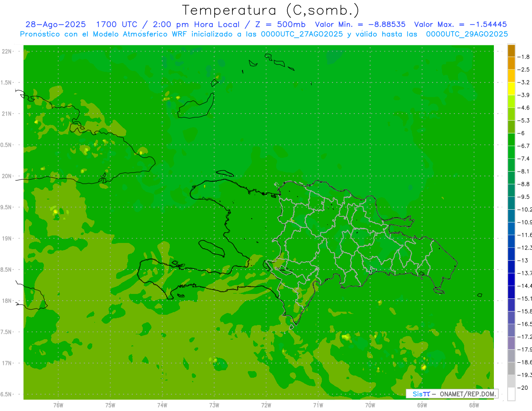Click the "-8.1" color bar value
Viewport: 532px width, 411px height.
click(x=524, y=171)
